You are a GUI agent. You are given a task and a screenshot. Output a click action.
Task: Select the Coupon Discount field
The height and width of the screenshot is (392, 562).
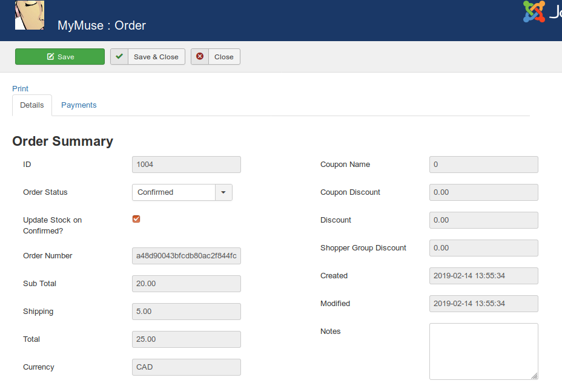[483, 192]
